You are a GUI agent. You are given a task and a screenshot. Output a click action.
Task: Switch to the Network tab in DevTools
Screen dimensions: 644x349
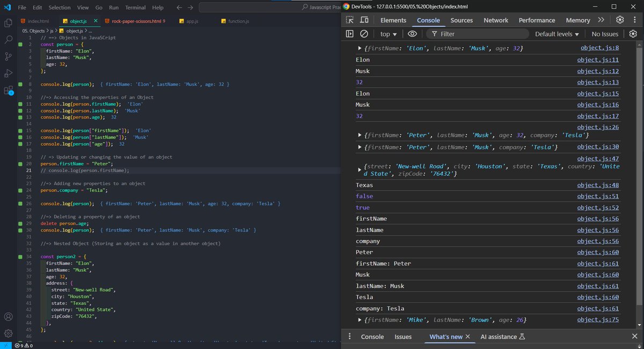tap(496, 20)
